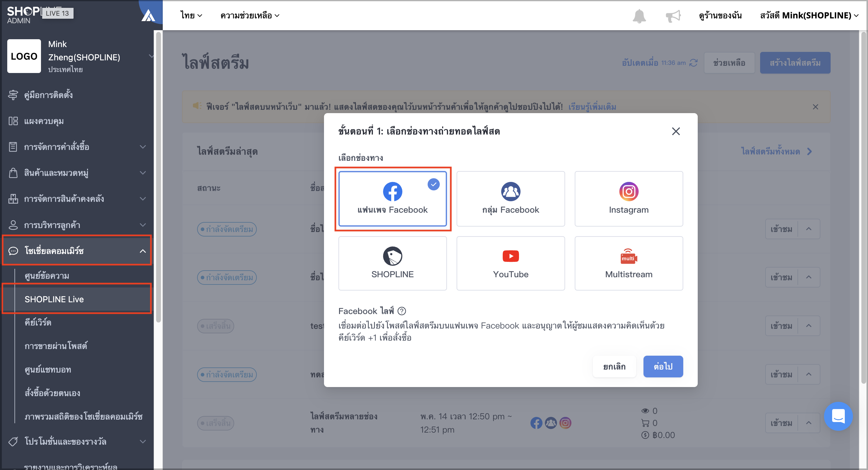The height and width of the screenshot is (470, 868).
Task: Select the Multistream channel icon
Action: point(628,257)
